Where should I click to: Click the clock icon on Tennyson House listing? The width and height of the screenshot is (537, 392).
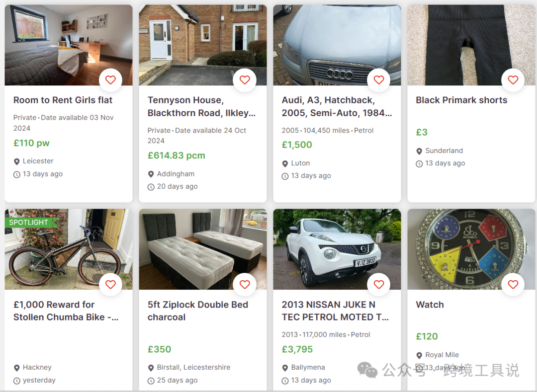(151, 186)
